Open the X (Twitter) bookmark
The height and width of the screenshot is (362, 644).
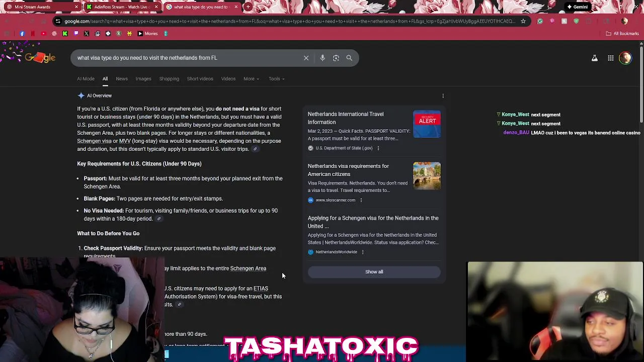[87, 34]
